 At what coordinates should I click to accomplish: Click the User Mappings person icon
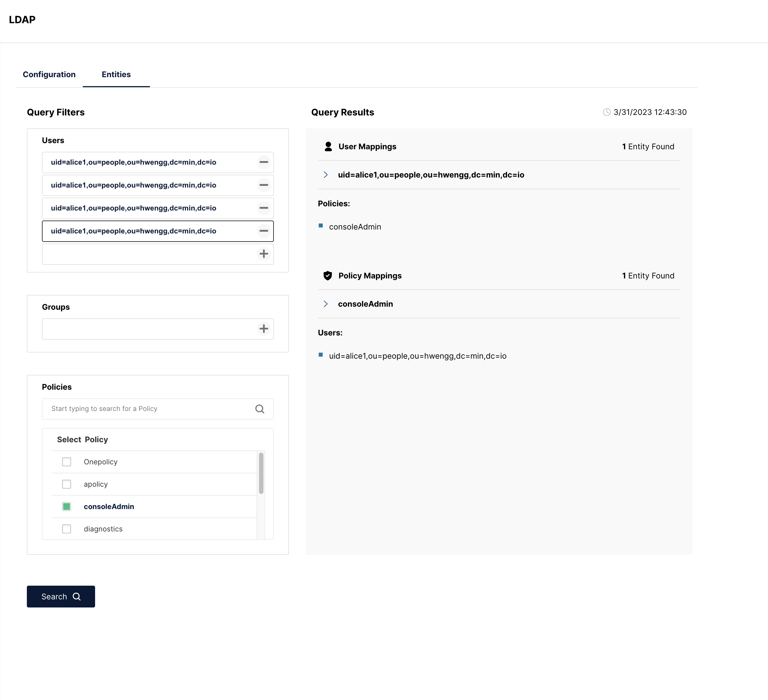click(328, 147)
